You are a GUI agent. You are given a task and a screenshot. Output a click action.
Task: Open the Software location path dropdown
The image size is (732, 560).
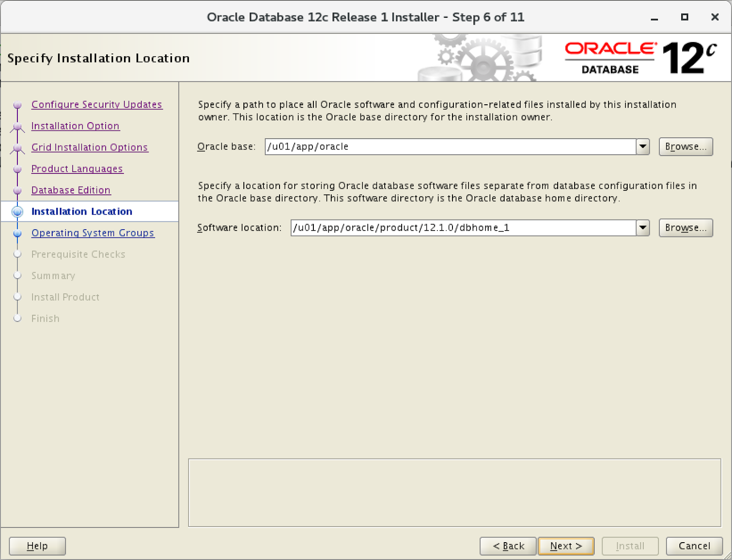coord(643,228)
